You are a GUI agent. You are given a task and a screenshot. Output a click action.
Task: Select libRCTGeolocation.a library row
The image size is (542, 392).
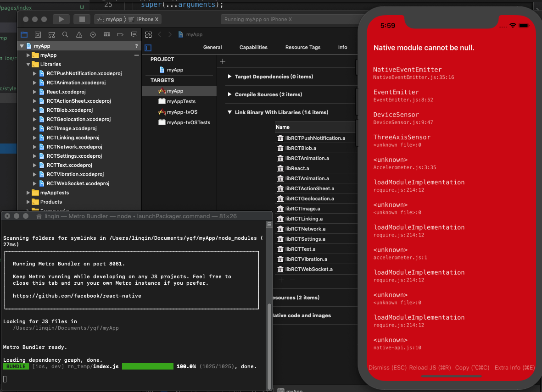pos(316,199)
